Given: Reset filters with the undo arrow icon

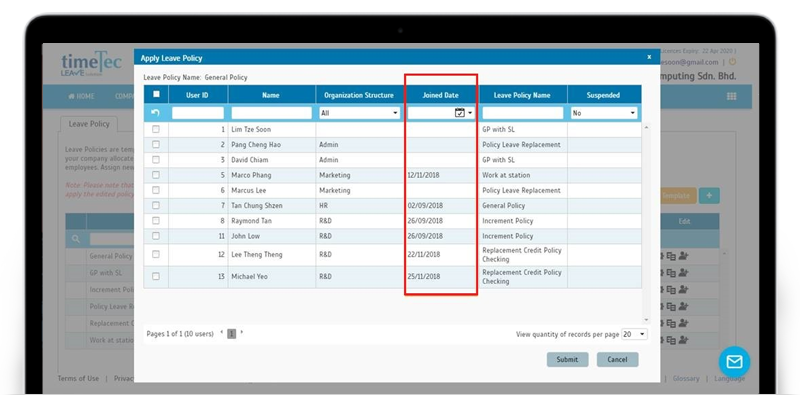Looking at the screenshot, I should point(156,113).
